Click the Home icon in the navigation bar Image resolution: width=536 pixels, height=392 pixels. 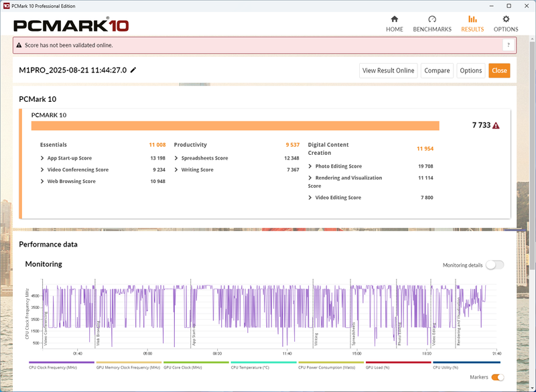click(394, 20)
